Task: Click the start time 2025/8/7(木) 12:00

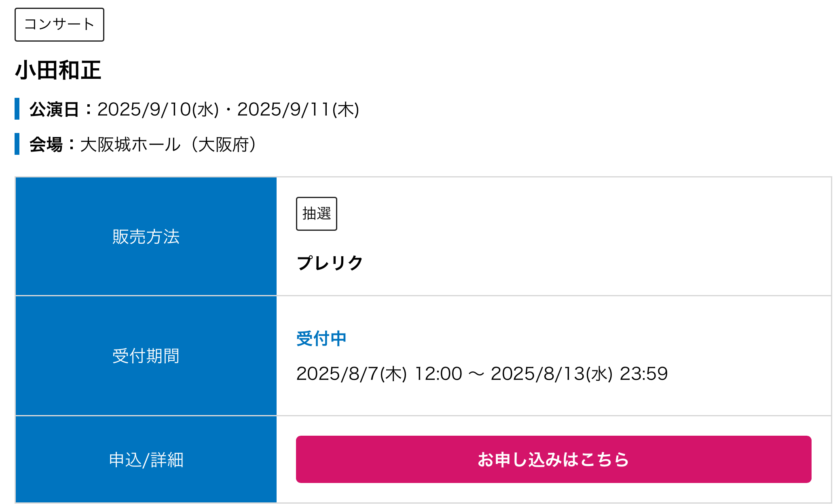Action: (379, 374)
